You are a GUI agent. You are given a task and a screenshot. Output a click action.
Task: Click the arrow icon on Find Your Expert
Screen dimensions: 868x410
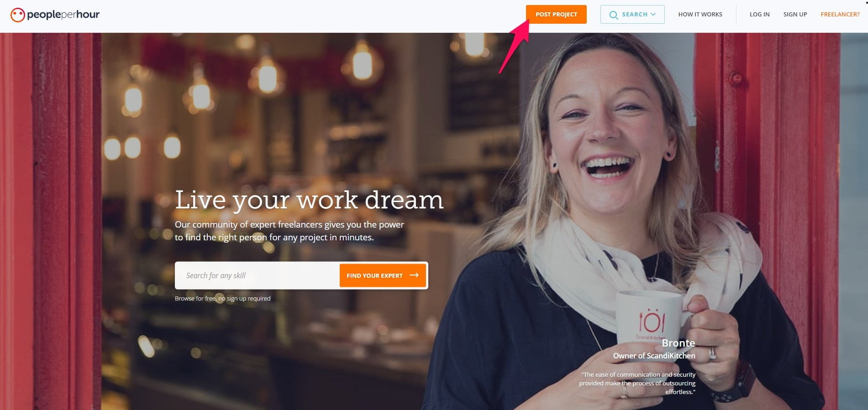click(x=414, y=275)
